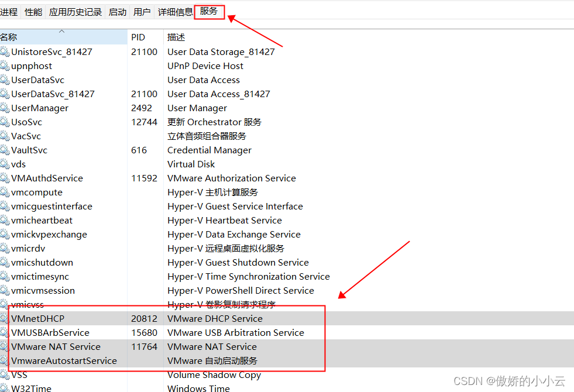Click the gear icon beside the plain UserDataSvc row
574x392 pixels.
(5, 80)
